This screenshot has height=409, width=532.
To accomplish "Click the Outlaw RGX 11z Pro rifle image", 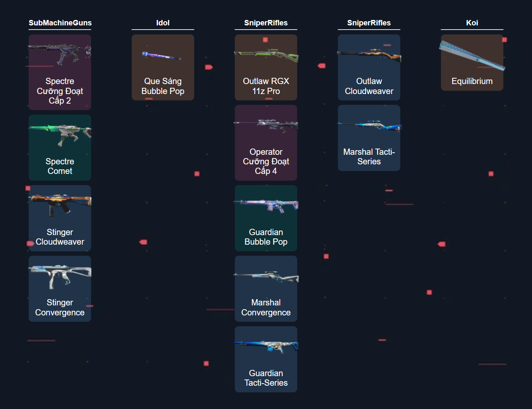I will pyautogui.click(x=266, y=56).
